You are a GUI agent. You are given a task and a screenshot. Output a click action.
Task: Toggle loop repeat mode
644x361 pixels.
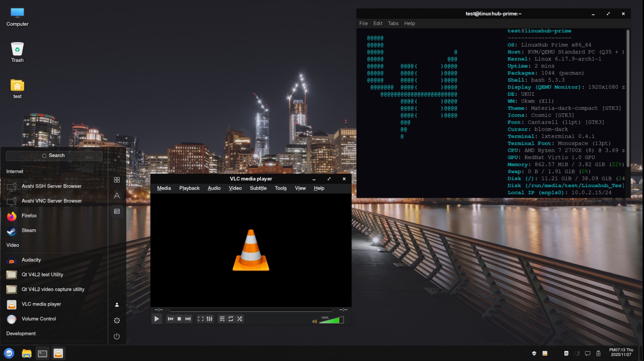tap(231, 319)
